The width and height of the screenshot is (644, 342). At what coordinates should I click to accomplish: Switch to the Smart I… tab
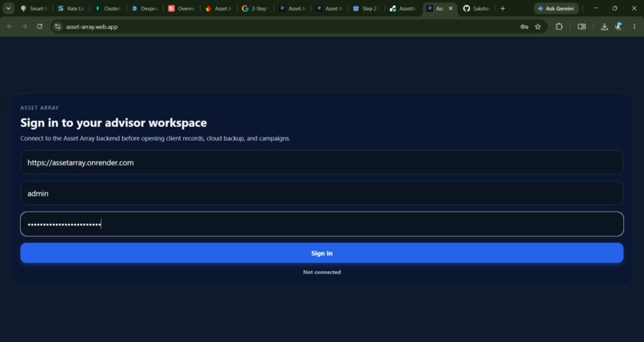(x=34, y=8)
